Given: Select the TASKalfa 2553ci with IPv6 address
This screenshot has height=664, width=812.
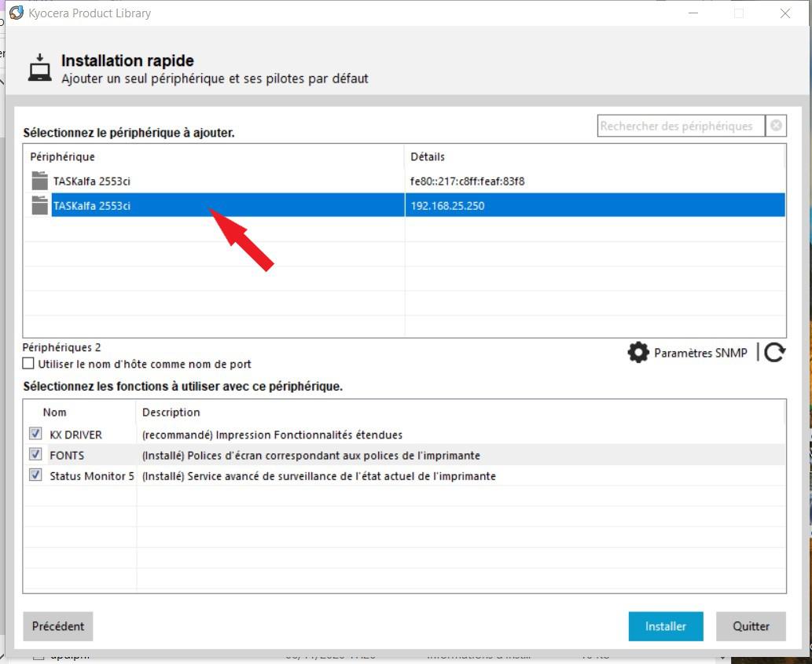Looking at the screenshot, I should point(92,182).
